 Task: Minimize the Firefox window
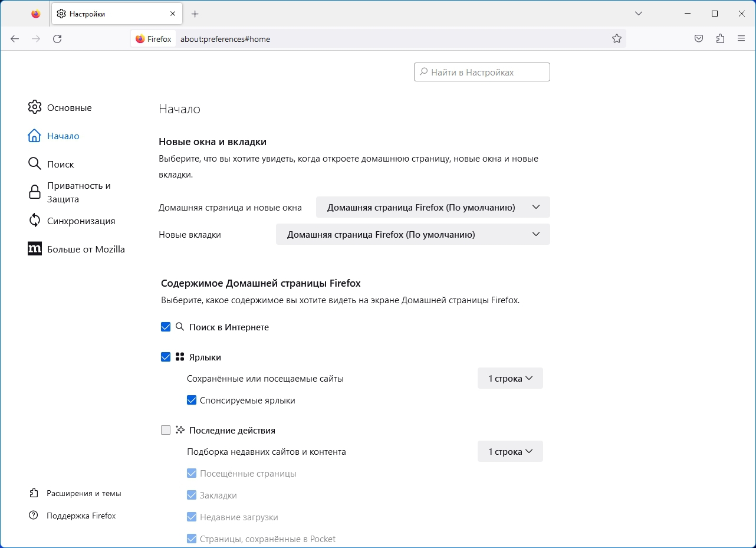[688, 14]
